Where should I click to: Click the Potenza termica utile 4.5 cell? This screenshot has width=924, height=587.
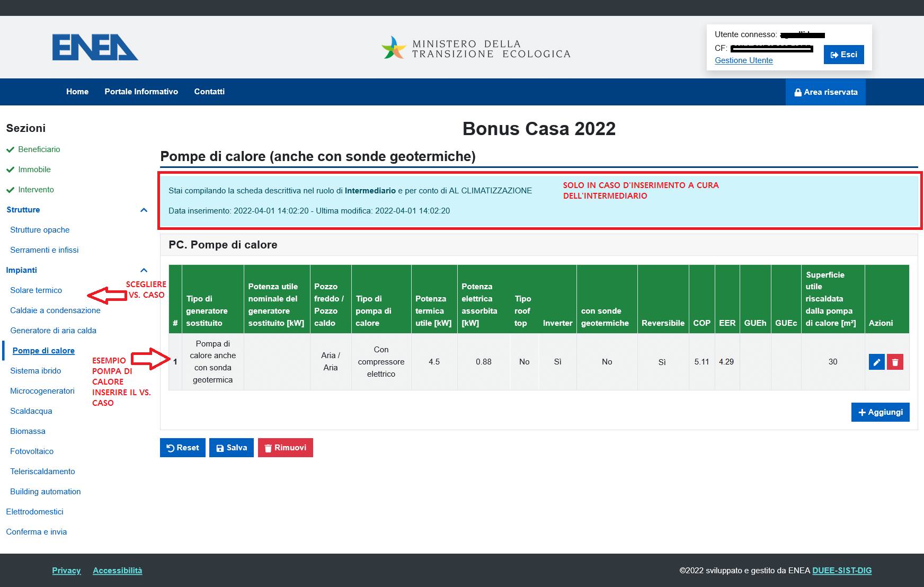[434, 362]
